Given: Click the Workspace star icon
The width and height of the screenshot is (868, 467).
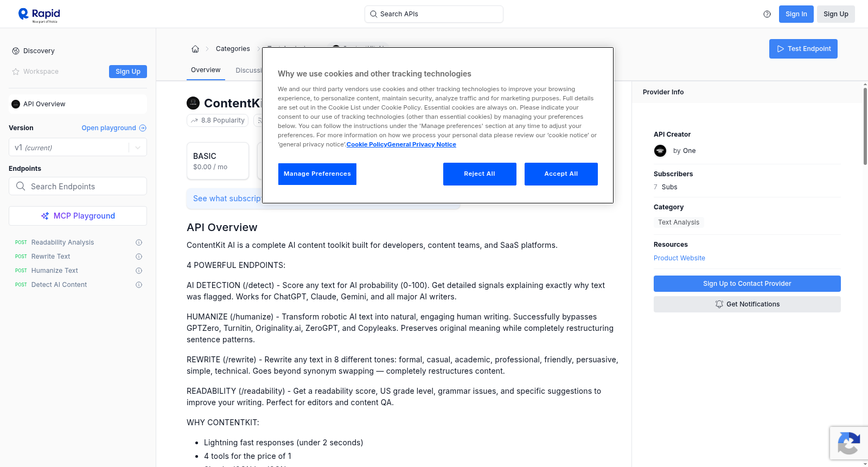Looking at the screenshot, I should 16,72.
